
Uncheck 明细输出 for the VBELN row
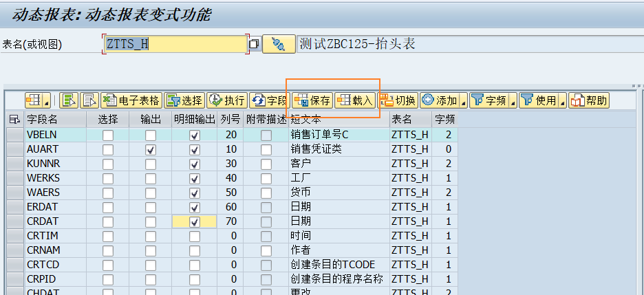(195, 135)
